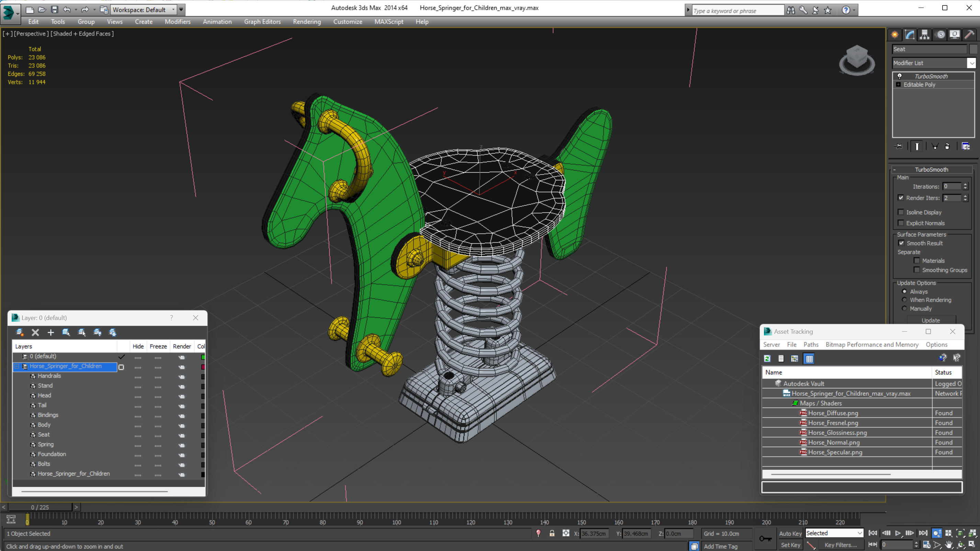Expand the Editable Poly stack entry
This screenshot has height=551, width=980.
pos(898,84)
